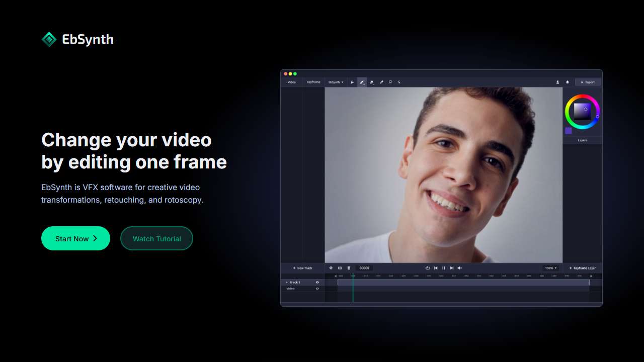Pick the Eyedropper tool
Image resolution: width=644 pixels, height=362 pixels.
(381, 82)
